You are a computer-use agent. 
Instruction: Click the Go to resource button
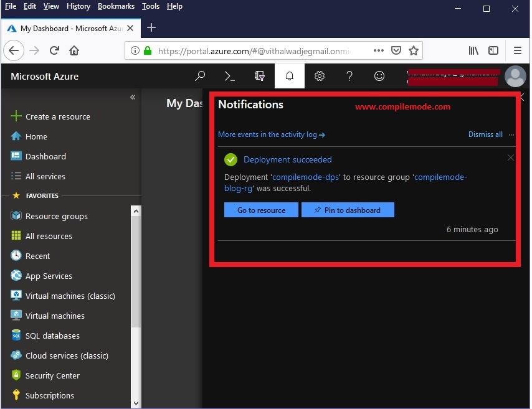(x=260, y=210)
